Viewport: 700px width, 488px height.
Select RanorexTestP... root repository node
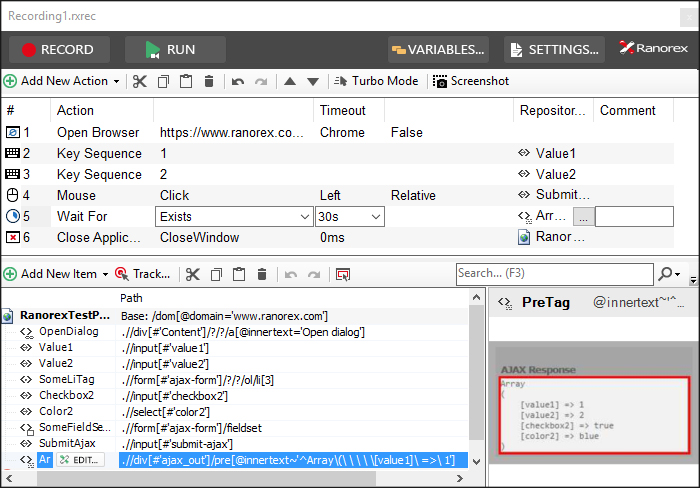tap(65, 316)
